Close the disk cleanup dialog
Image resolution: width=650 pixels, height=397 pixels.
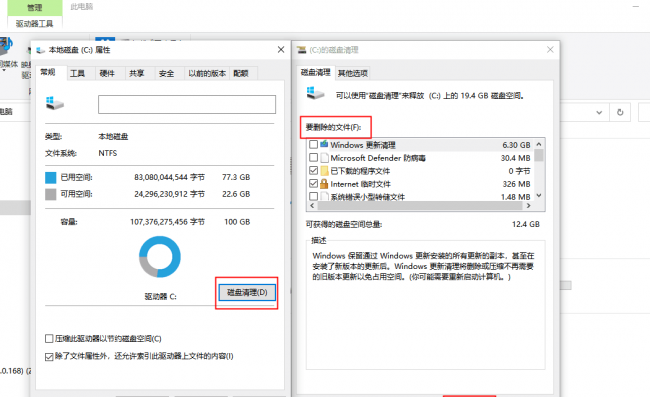tap(550, 50)
